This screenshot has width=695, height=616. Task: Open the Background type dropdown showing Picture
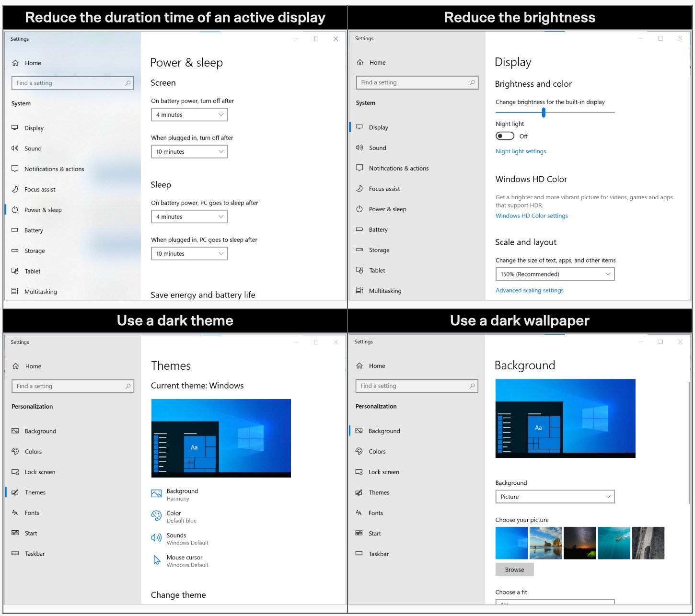tap(555, 497)
